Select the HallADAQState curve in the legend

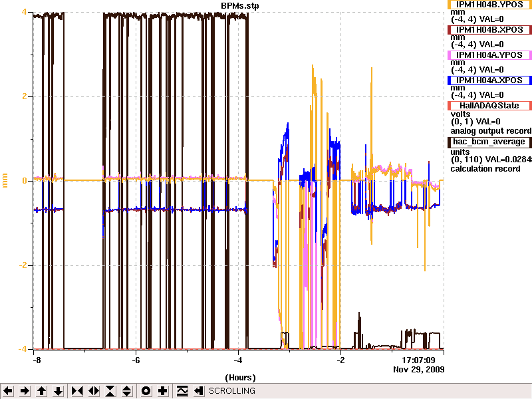pos(489,106)
